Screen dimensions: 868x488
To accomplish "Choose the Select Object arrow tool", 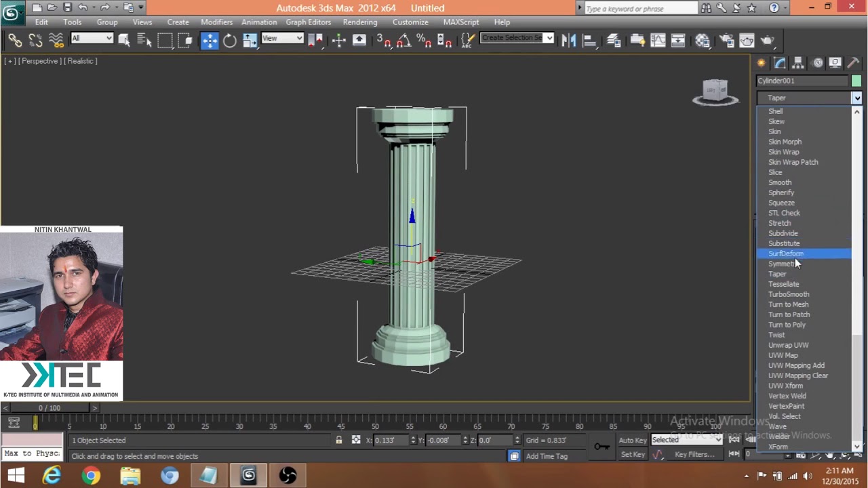I will point(124,41).
